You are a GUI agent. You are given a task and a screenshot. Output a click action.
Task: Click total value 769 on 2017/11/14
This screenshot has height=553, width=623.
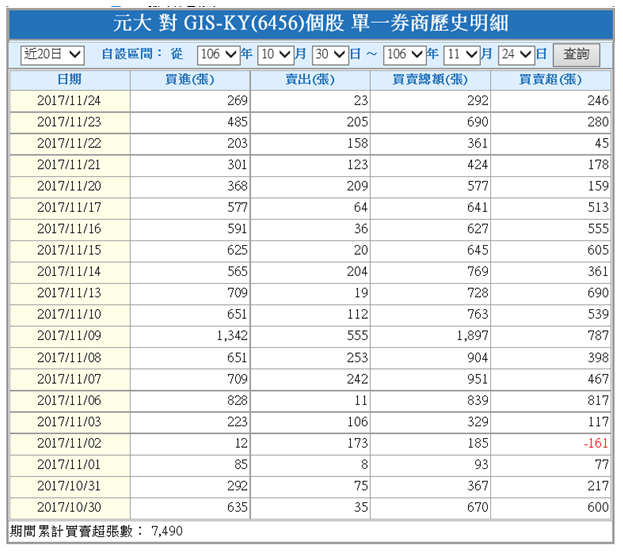(x=478, y=272)
